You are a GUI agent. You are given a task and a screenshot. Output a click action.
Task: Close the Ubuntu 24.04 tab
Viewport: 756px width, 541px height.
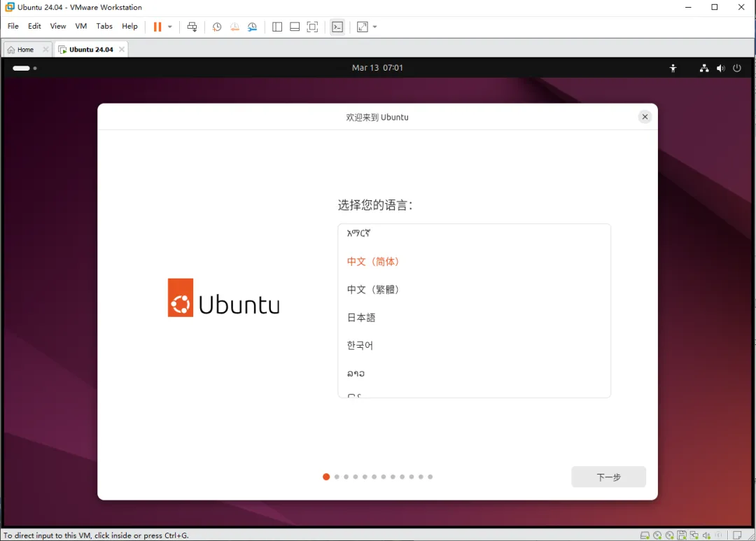pos(122,49)
